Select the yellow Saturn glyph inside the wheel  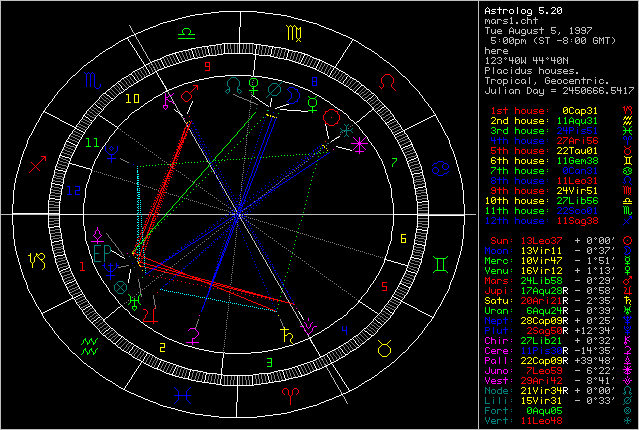pyautogui.click(x=287, y=335)
